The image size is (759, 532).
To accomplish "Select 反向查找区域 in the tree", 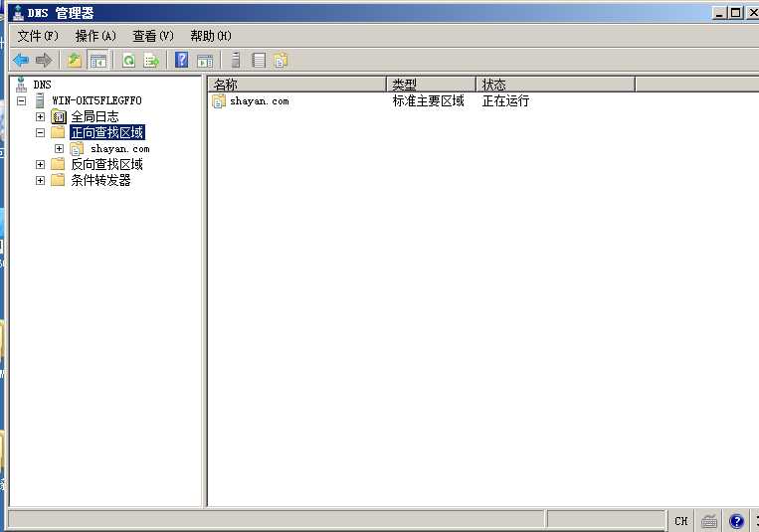I will coord(107,165).
